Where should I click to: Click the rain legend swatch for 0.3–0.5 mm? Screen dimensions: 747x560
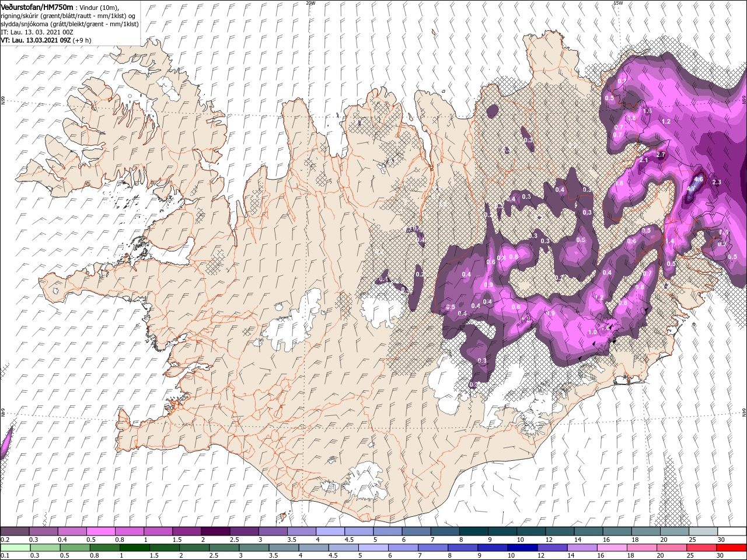click(x=45, y=548)
